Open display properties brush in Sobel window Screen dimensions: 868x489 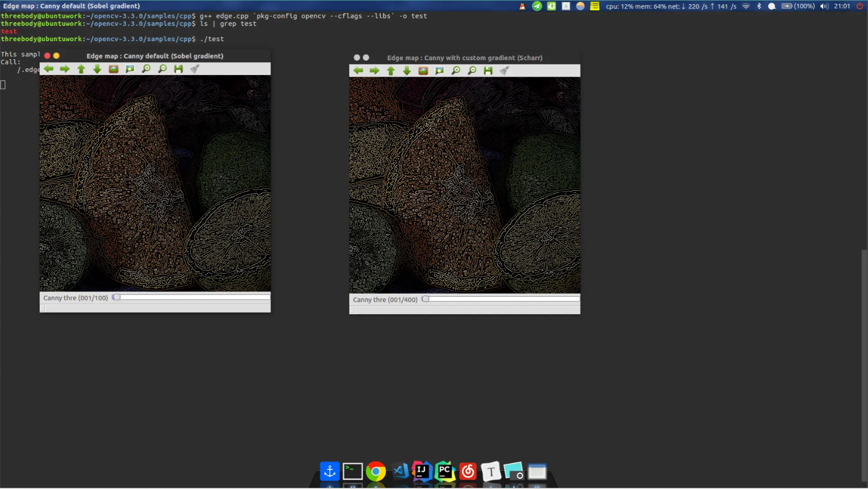pos(195,69)
